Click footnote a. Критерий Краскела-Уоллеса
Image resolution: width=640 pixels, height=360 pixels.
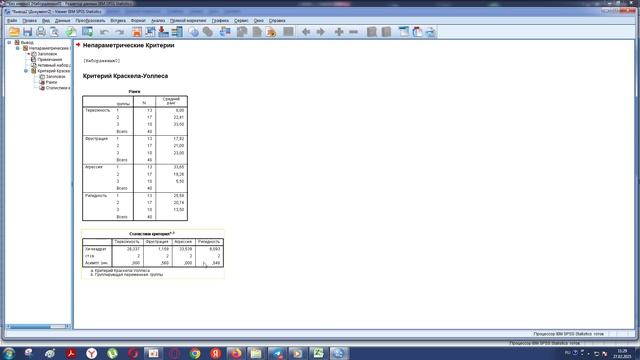click(120, 271)
